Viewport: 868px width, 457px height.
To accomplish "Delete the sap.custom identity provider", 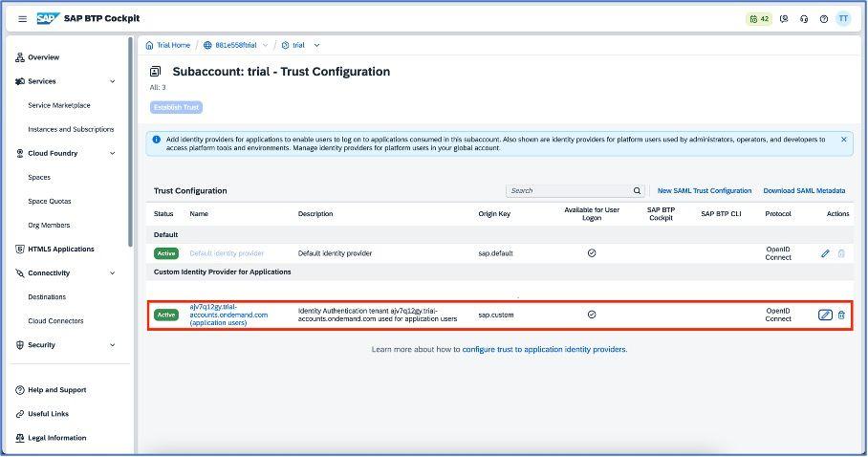I will (x=841, y=315).
